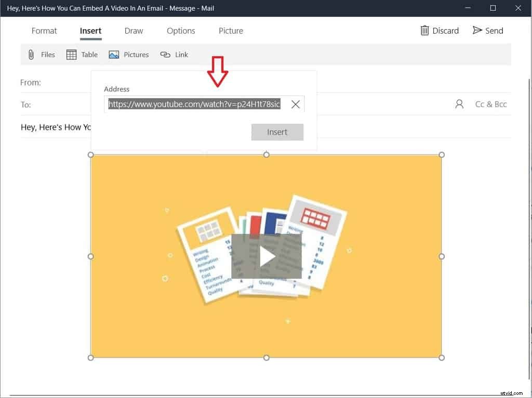Clear the Address field with the X icon
Viewport: 532px width, 398px height.
tap(296, 104)
